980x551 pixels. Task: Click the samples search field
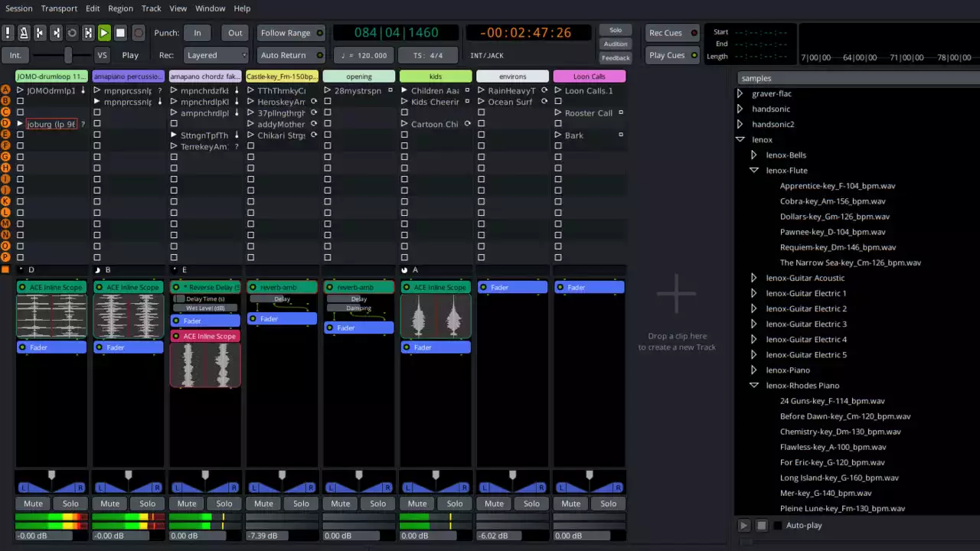(x=857, y=78)
